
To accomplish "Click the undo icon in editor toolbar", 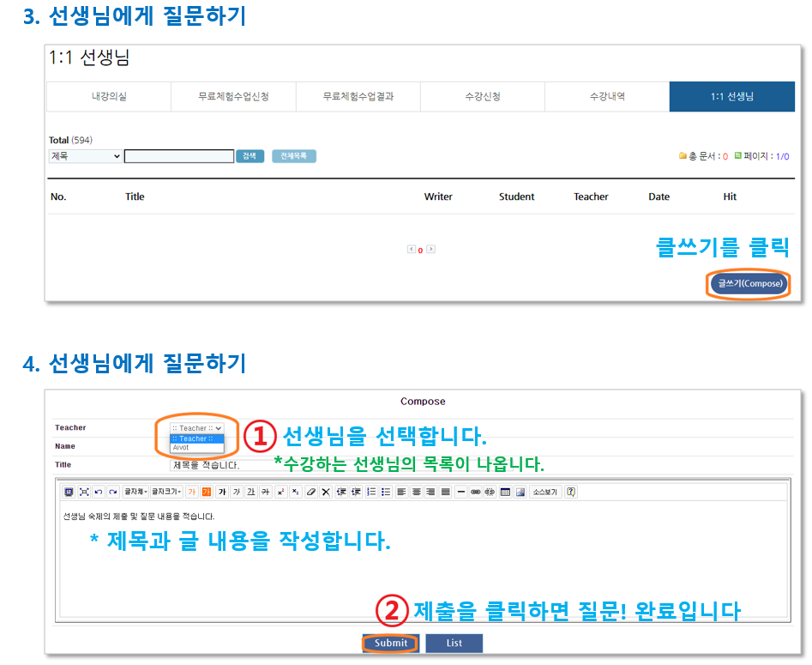I will point(99,492).
